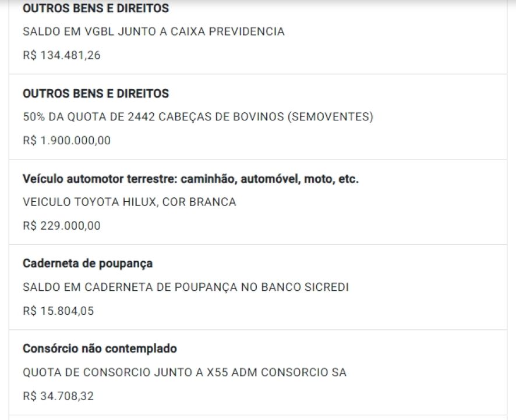Click the X55 ADM CONSORCIO SA name
Image resolution: width=516 pixels, height=420 pixels.
(x=277, y=372)
